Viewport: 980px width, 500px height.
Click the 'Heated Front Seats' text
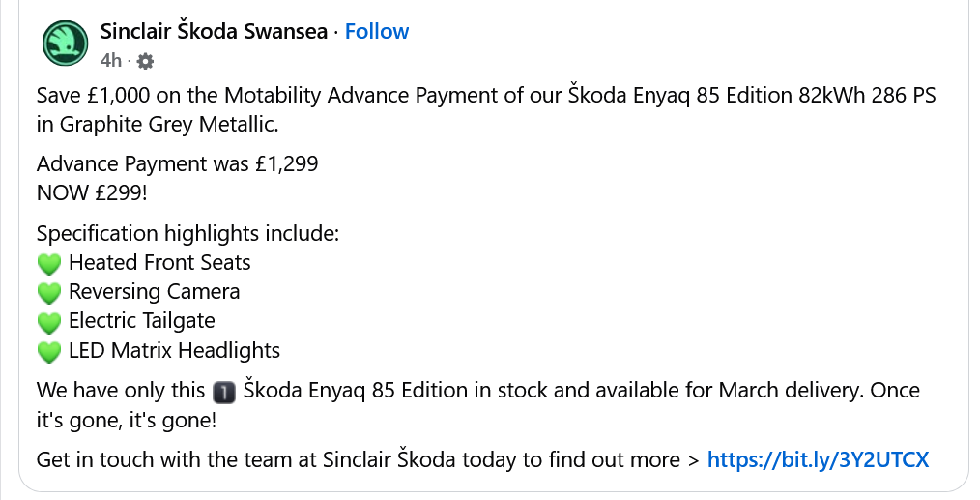pos(159,262)
